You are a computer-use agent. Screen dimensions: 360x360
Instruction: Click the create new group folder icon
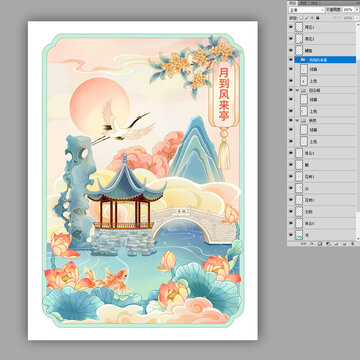[336, 244]
